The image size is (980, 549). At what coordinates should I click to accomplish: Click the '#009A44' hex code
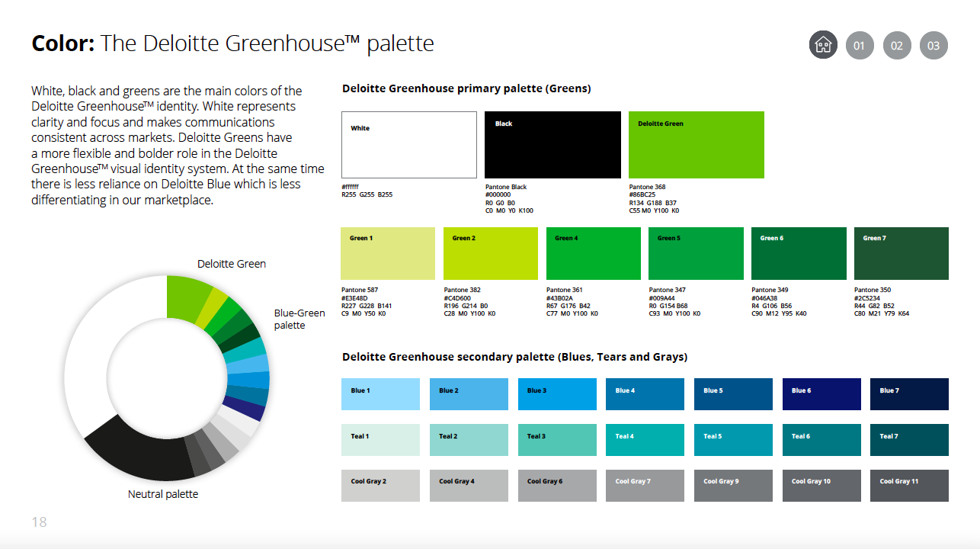663,298
